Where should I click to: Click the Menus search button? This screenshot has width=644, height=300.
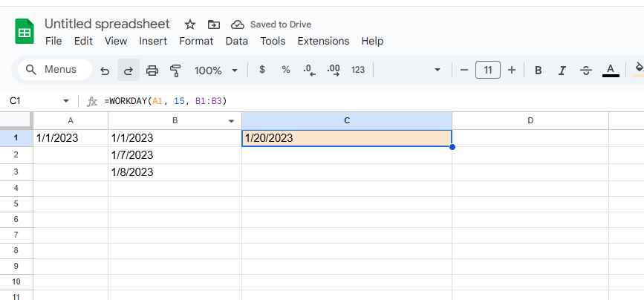tap(51, 70)
